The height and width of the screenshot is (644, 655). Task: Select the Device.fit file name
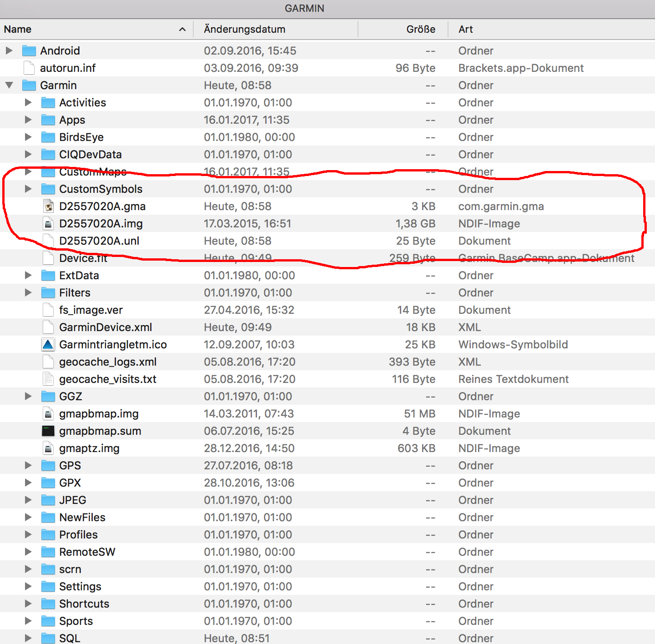[83, 258]
